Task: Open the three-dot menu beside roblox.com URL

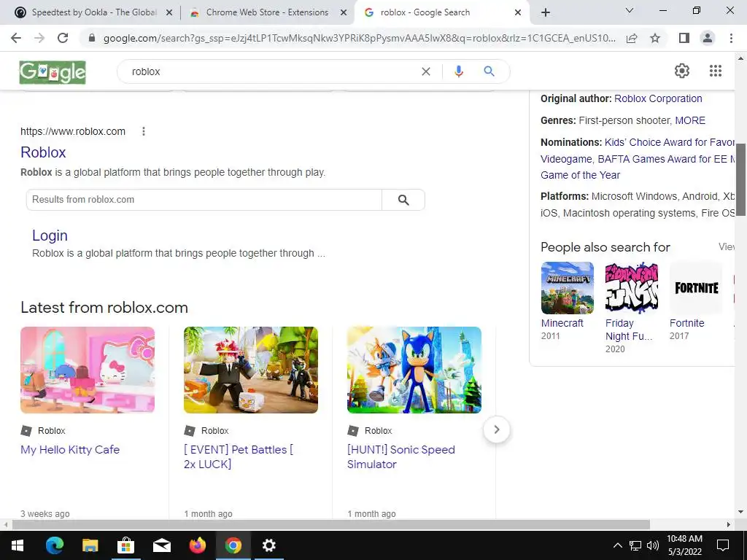Action: 144,131
